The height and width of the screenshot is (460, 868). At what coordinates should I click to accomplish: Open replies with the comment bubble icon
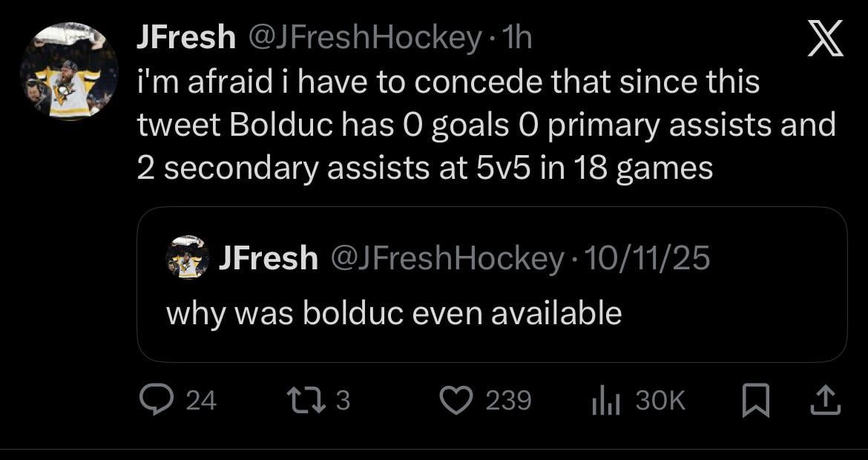tap(158, 400)
